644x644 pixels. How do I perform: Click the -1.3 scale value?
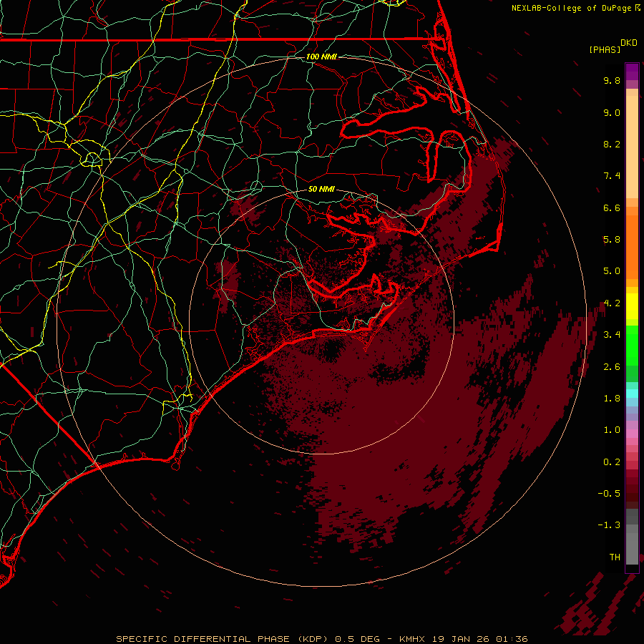tap(609, 525)
